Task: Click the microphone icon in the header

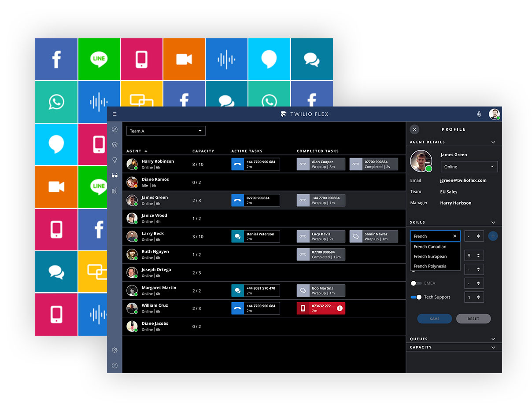Action: pos(479,114)
